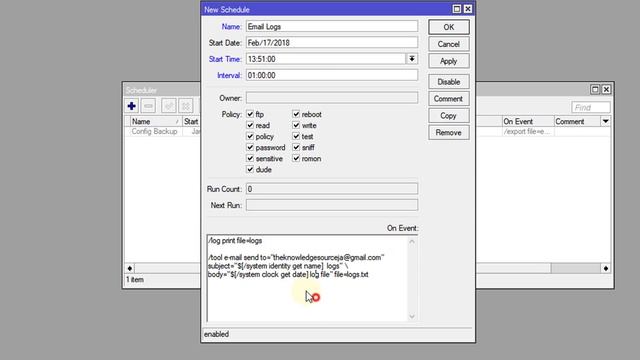Click into the Start Time field
Screen dimensions: 640x360
pos(326,59)
